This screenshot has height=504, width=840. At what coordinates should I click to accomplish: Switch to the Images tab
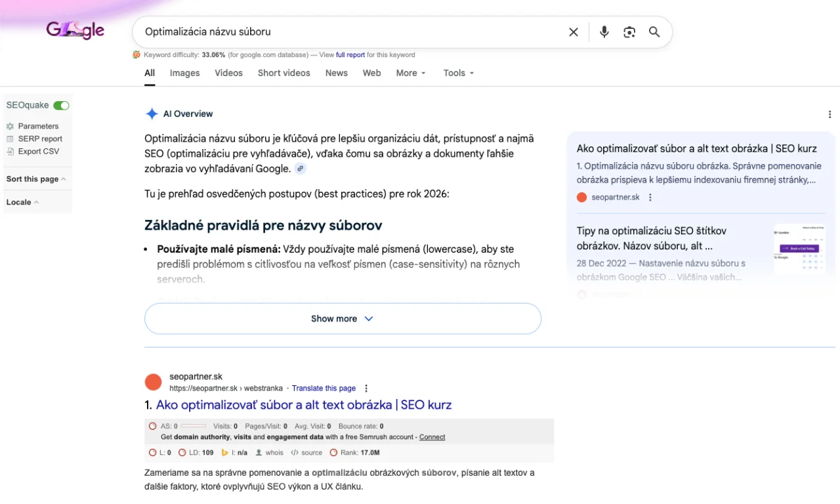click(184, 73)
